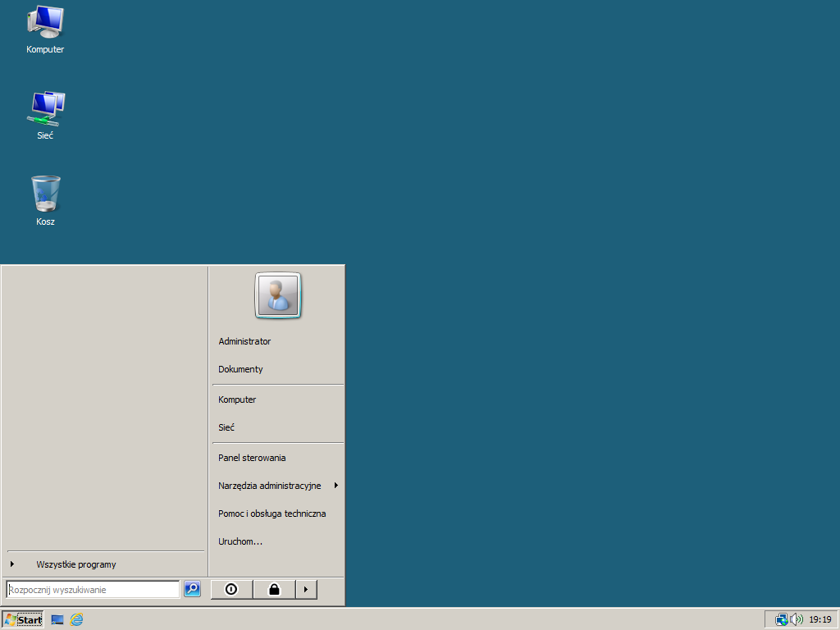The height and width of the screenshot is (630, 840).
Task: Select the Kosz recycle bin icon
Action: pos(46,200)
